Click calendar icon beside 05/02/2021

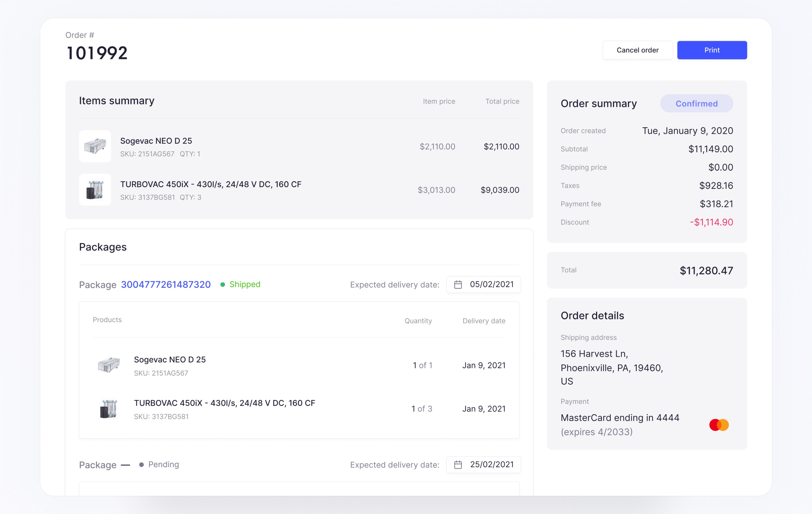coord(458,284)
